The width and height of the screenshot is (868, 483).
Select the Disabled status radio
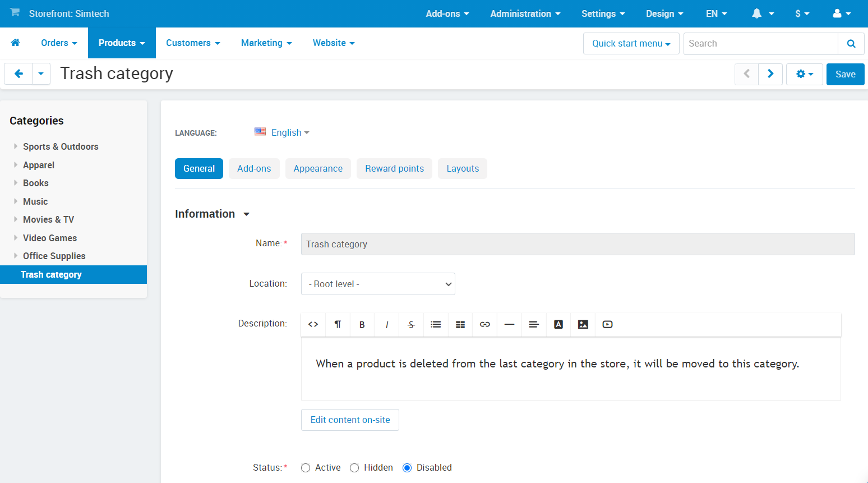pos(407,468)
